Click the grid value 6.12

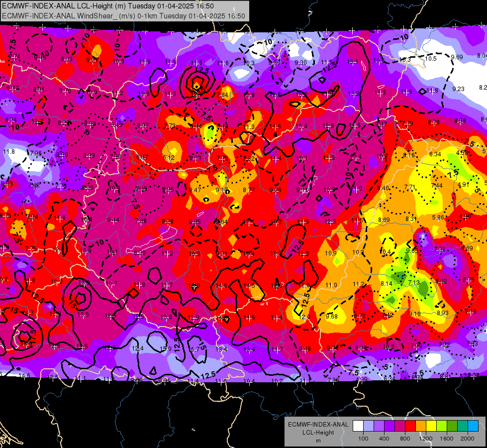point(169,158)
